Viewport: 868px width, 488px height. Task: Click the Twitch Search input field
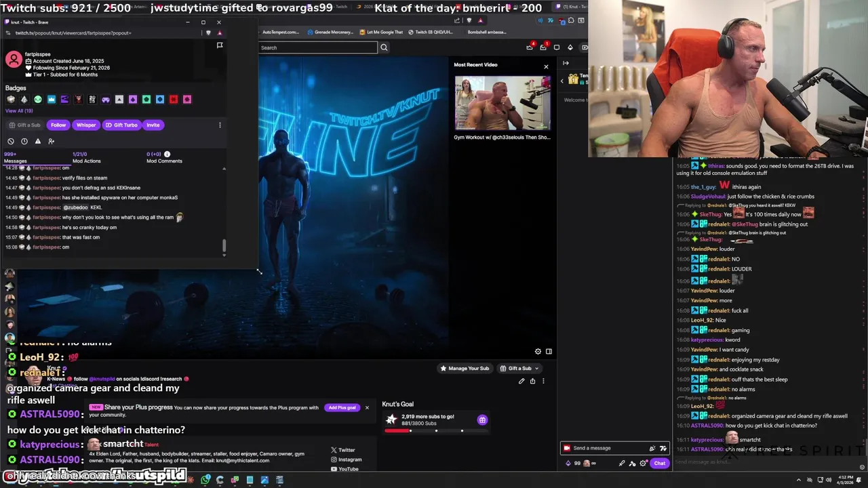(x=318, y=47)
